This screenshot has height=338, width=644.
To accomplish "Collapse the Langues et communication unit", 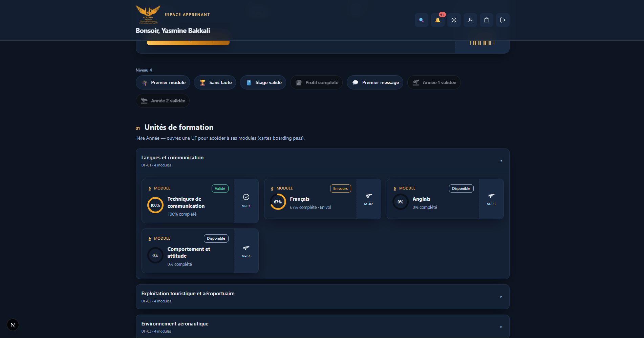I will coord(322,161).
